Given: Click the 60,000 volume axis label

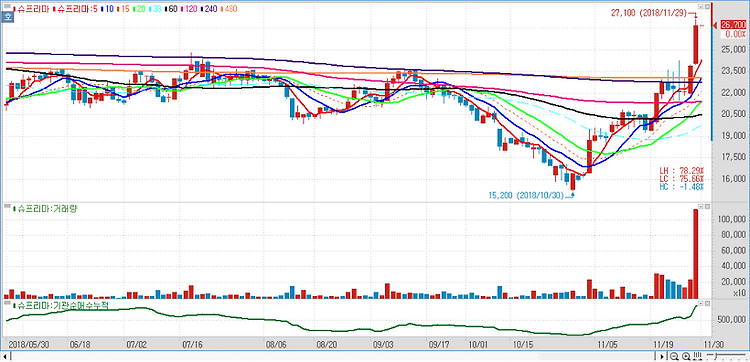Looking at the screenshot, I should click(x=733, y=251).
